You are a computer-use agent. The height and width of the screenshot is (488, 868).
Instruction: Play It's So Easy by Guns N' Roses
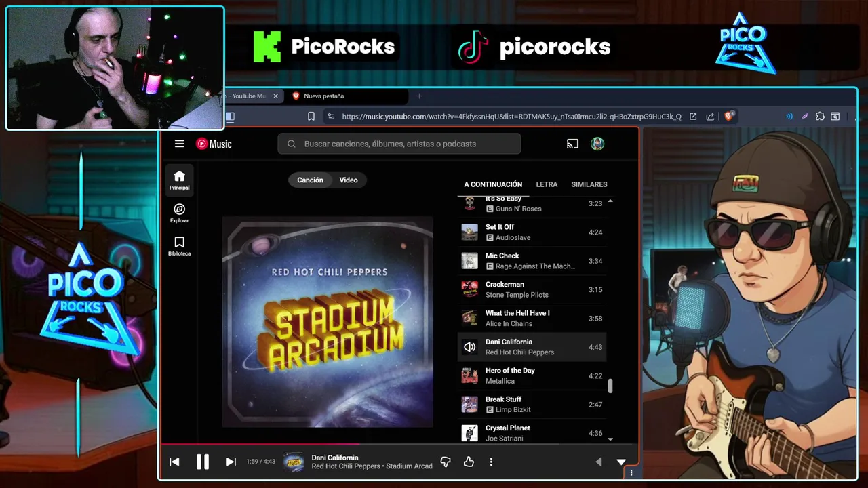[532, 203]
